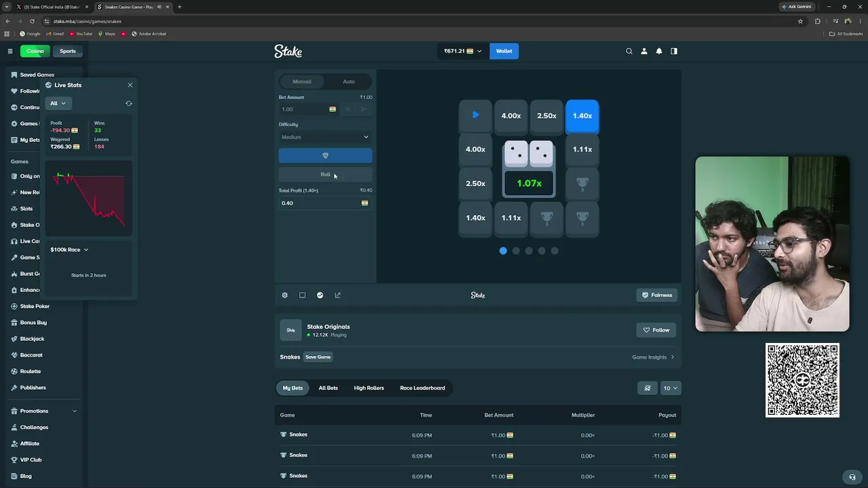Open the Wallet

coord(504,51)
